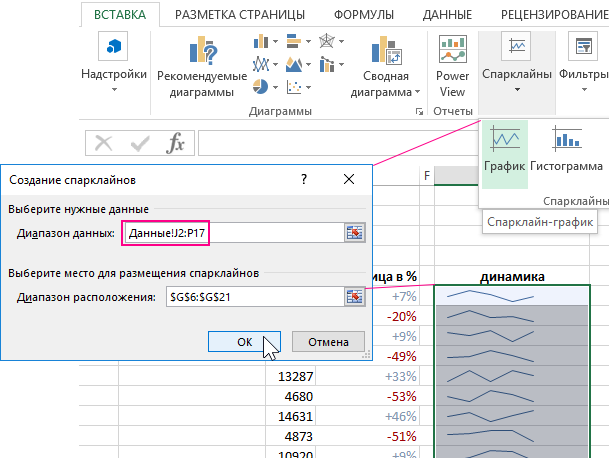Open the РЕЦЕНЗИРОВАНИЕ tab
The width and height of the screenshot is (609, 458).
(555, 15)
